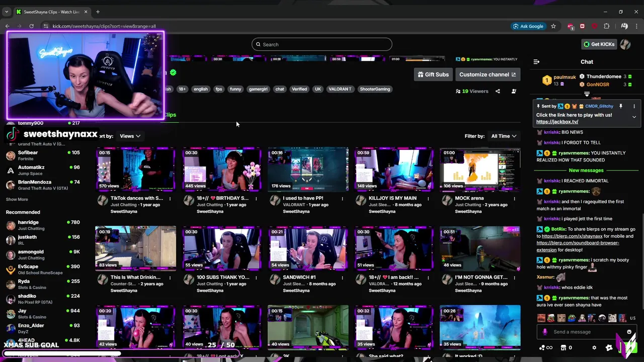Open the chat settings gear icon

(x=594, y=347)
